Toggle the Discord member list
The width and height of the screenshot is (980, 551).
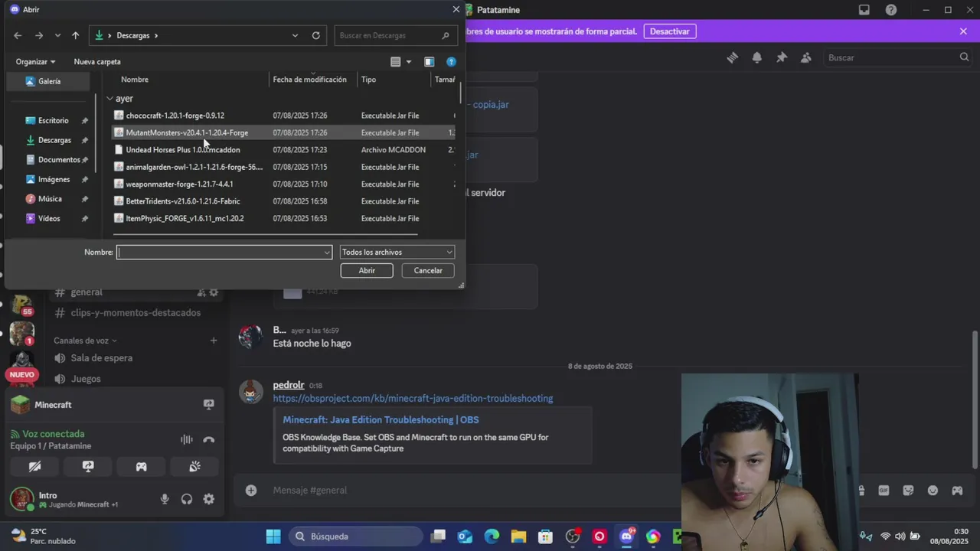(x=806, y=57)
